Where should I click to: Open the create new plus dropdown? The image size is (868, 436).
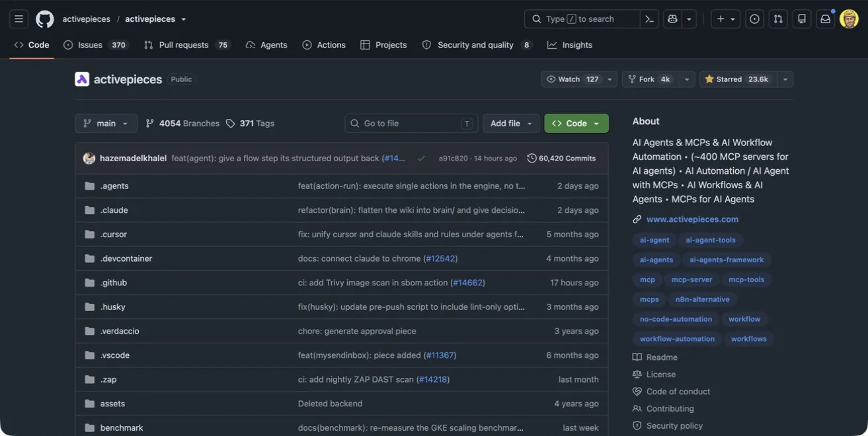726,19
